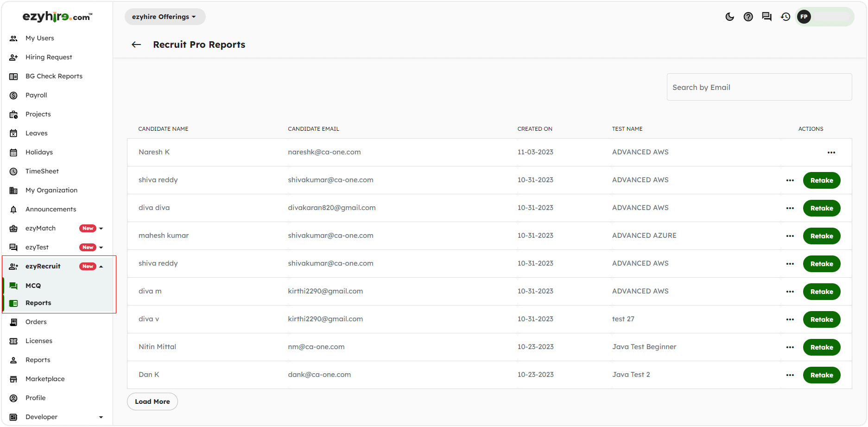The image size is (868, 427).
Task: Click the Hiring Request sidebar icon
Action: pyautogui.click(x=13, y=57)
